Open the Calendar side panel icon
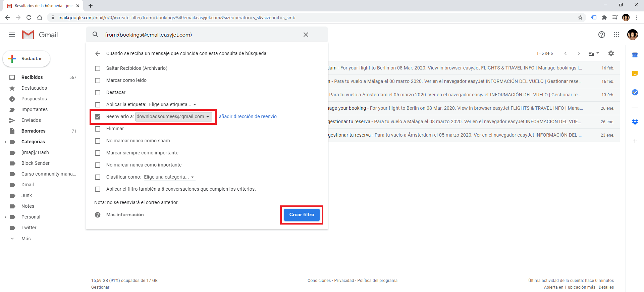Screen dimensions: 644x292 [635, 55]
